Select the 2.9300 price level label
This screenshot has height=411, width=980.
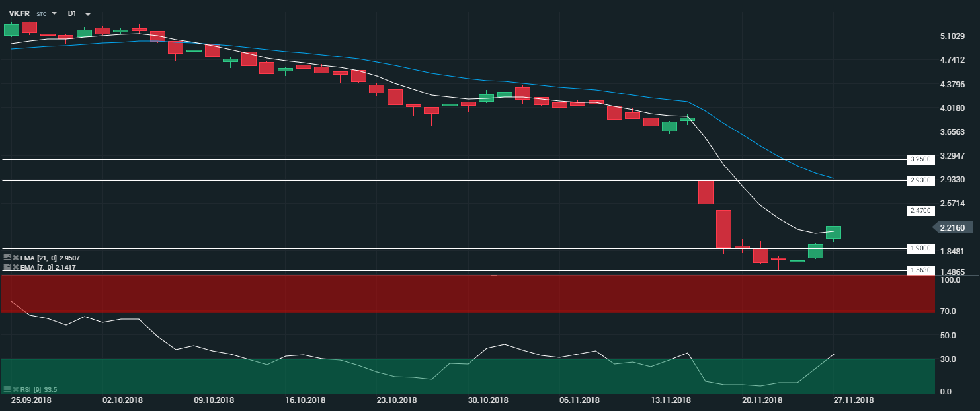click(920, 180)
